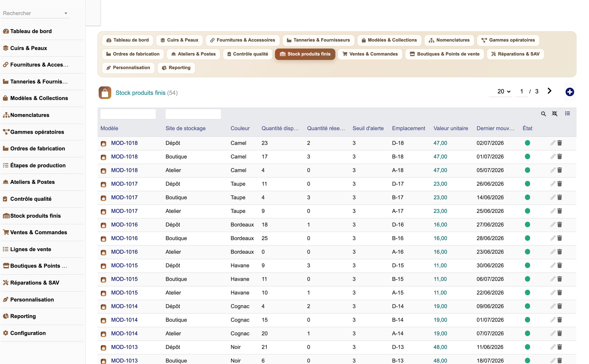This screenshot has width=589, height=364.
Task: Click the Stock produits finis title link
Action: 140,93
